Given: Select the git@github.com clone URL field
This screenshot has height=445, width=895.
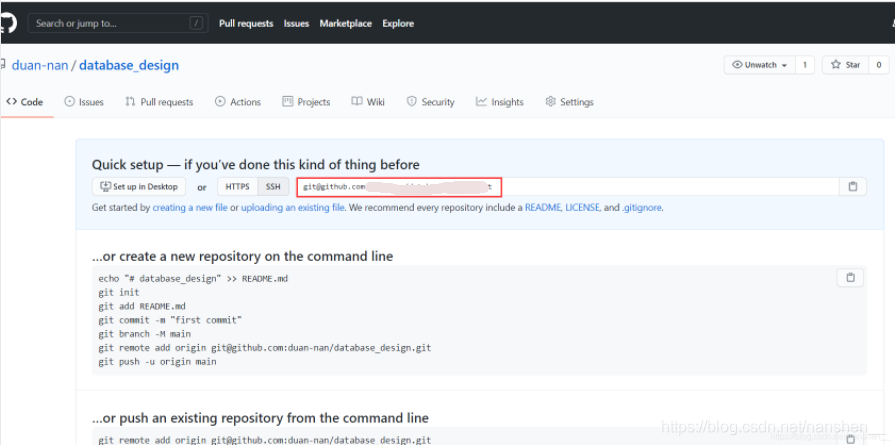Looking at the screenshot, I should pos(567,187).
